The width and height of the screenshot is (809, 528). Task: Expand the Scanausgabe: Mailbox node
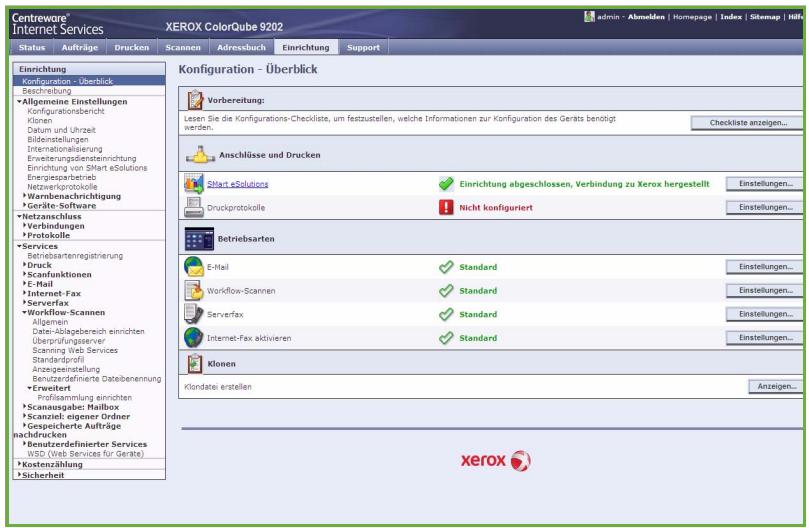click(24, 407)
